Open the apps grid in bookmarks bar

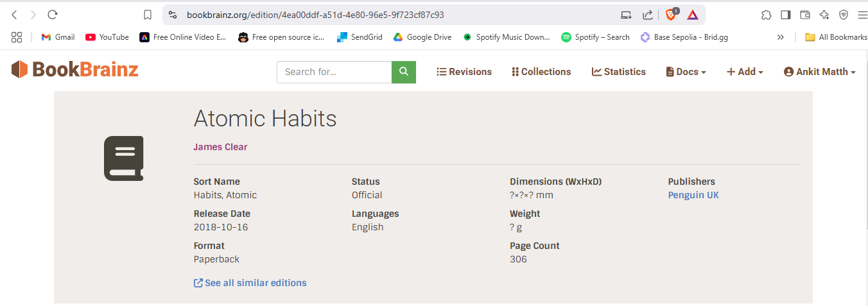17,37
